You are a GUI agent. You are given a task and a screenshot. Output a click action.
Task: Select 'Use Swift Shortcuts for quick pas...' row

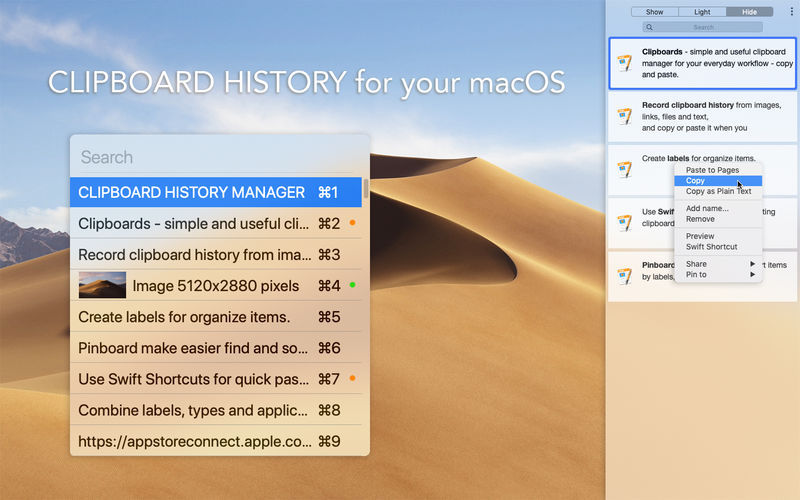(216, 379)
